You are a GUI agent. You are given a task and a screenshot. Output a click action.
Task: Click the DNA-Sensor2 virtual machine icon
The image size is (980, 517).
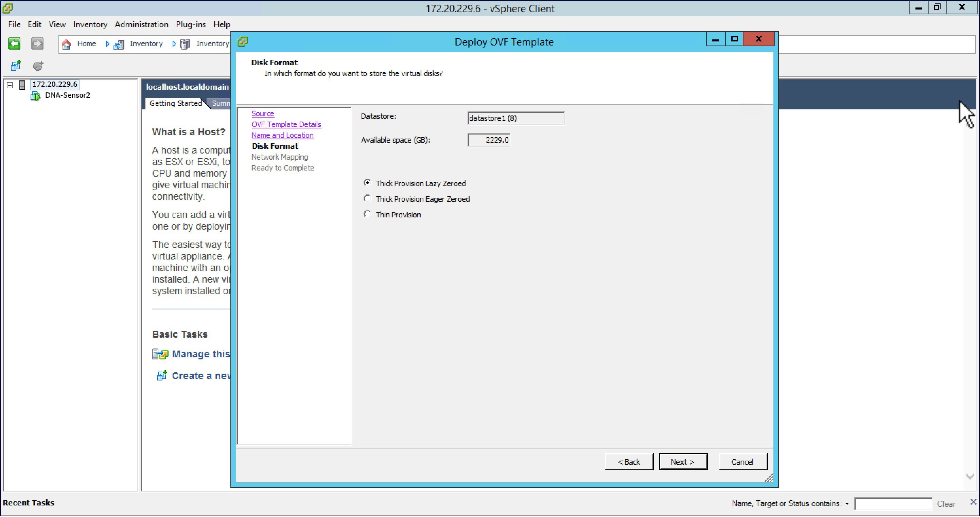click(x=35, y=95)
